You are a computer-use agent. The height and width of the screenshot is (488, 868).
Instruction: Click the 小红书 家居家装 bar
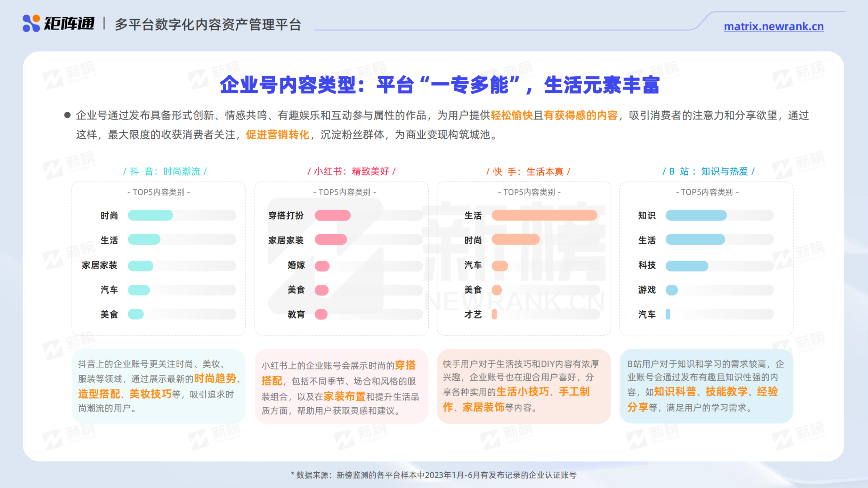coord(331,240)
